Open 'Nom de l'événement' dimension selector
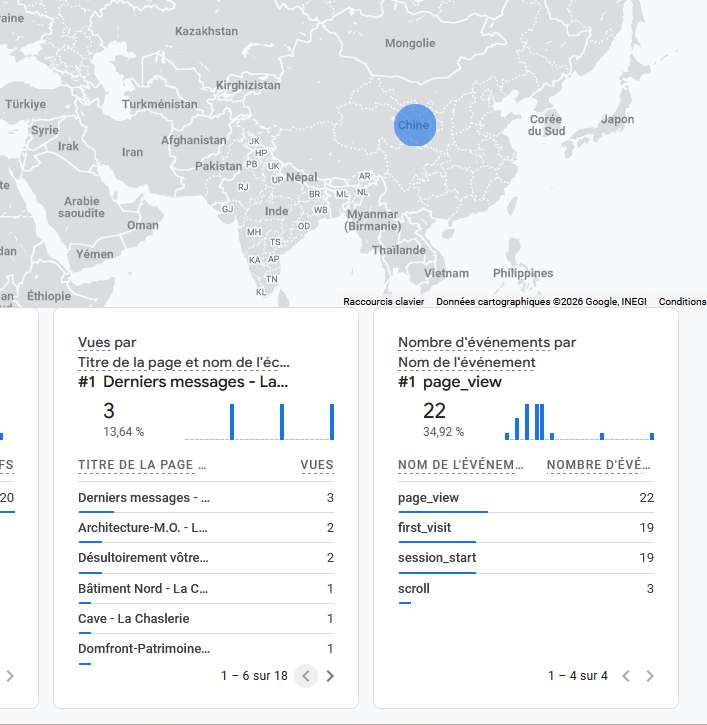 pyautogui.click(x=466, y=362)
